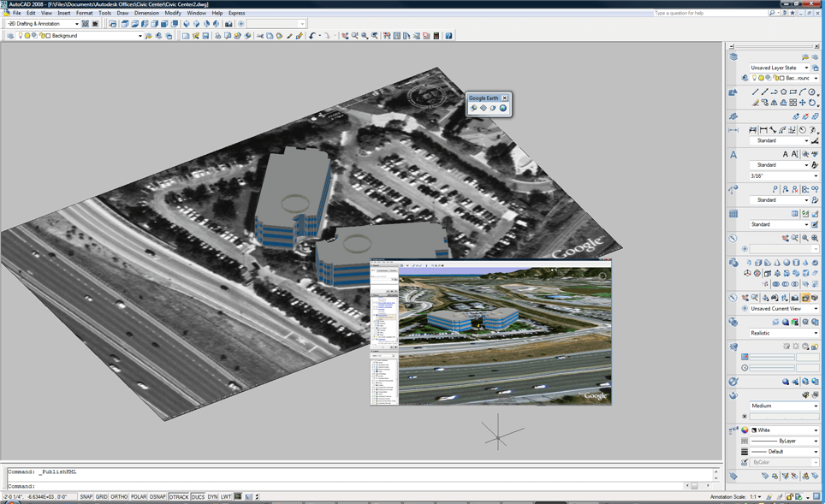825x504 pixels.
Task: Open the ByLayer linetype dropdown
Action: (784, 441)
